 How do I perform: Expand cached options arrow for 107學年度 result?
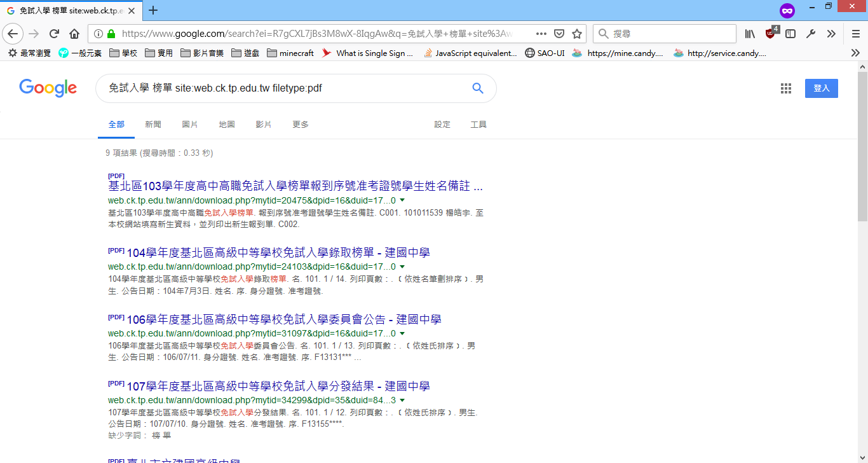[402, 400]
